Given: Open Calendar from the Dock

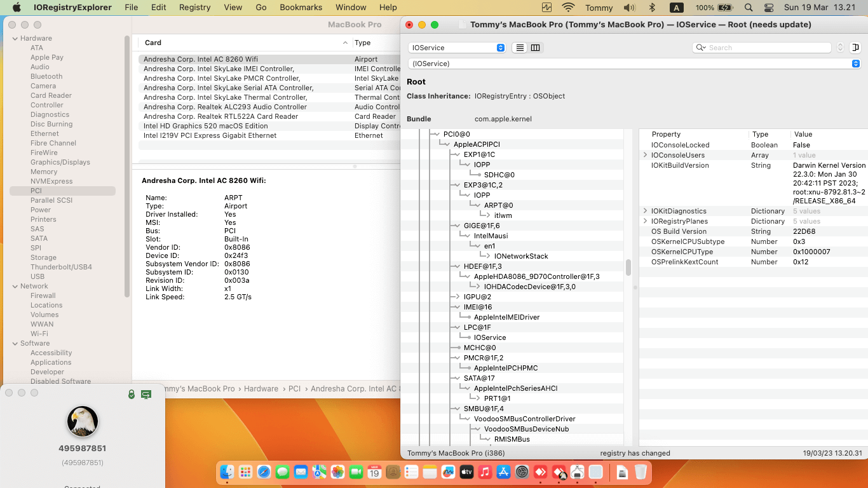Looking at the screenshot, I should pyautogui.click(x=375, y=471).
